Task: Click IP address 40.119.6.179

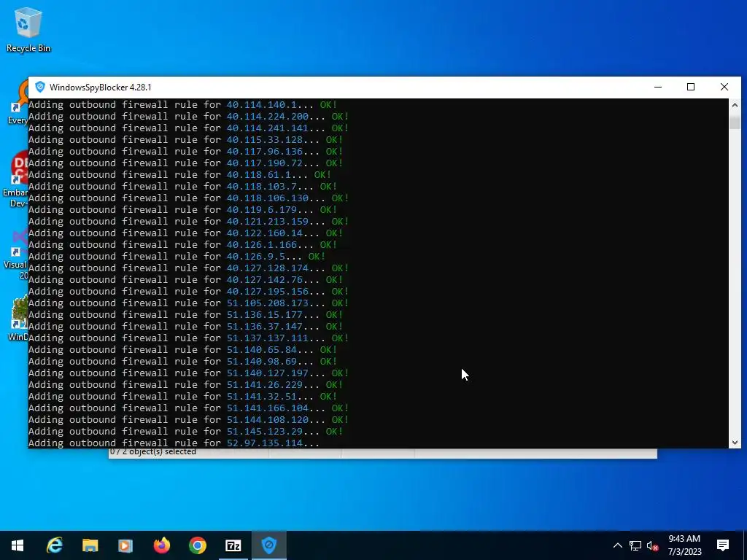Action: 261,209
